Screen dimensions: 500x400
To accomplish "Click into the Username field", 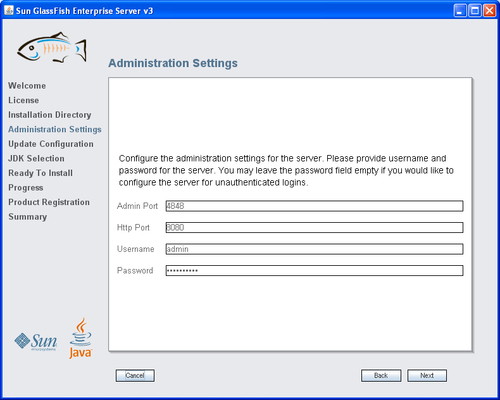I will point(314,249).
